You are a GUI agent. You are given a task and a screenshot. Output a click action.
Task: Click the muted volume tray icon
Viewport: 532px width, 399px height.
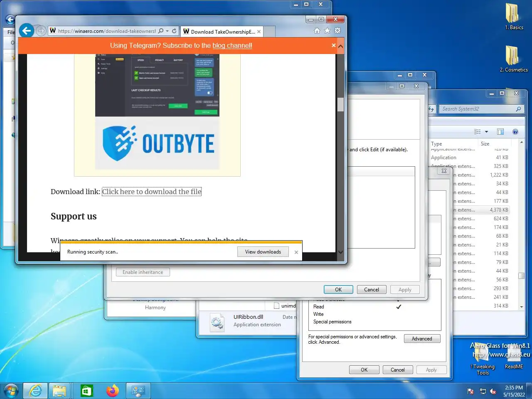pos(493,391)
